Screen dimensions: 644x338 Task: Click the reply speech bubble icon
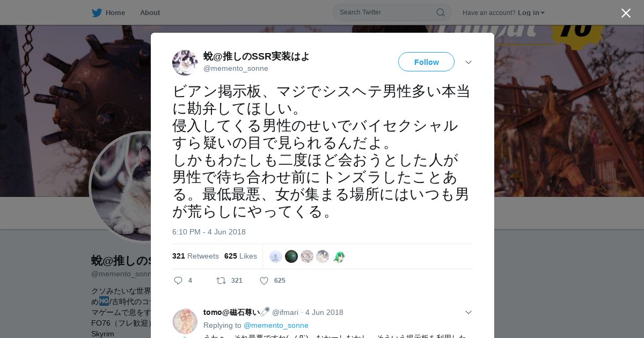(179, 281)
